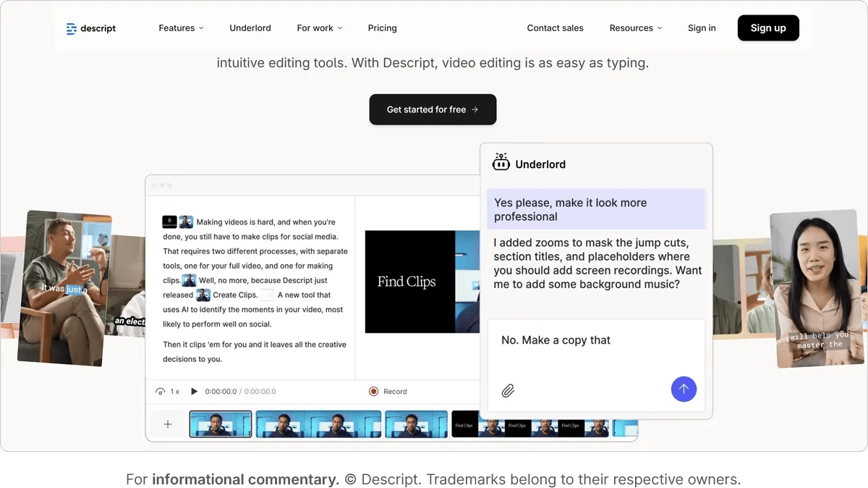The width and height of the screenshot is (868, 488).
Task: Click the Descript logo in the navbar
Action: click(x=90, y=28)
